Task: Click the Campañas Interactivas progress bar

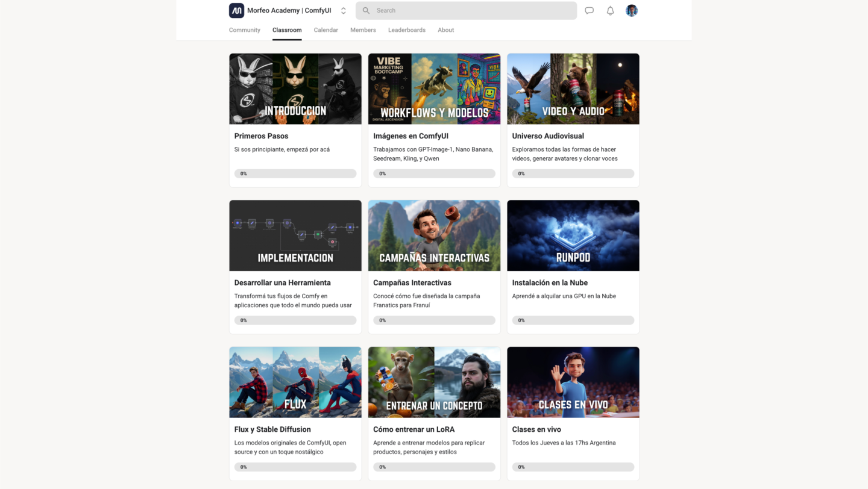Action: 434,320
